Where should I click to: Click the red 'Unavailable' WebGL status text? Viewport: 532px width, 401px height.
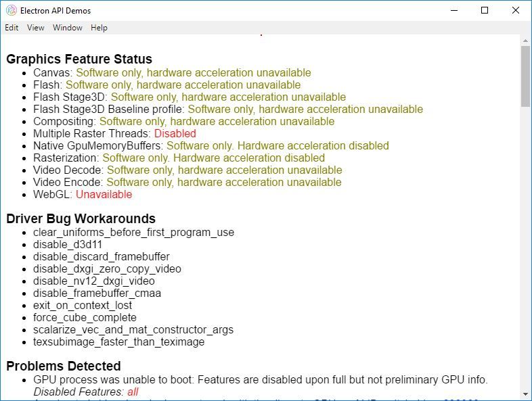pyautogui.click(x=104, y=195)
